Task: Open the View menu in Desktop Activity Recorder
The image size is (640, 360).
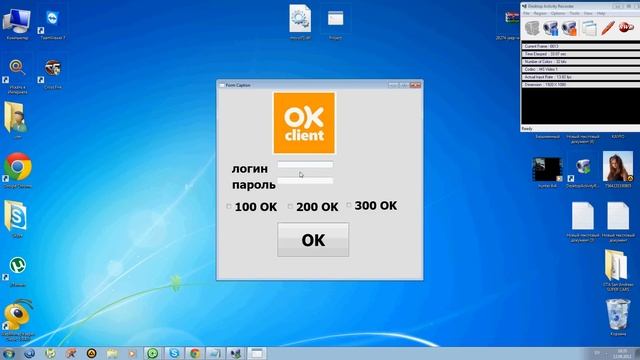Action: coord(588,13)
